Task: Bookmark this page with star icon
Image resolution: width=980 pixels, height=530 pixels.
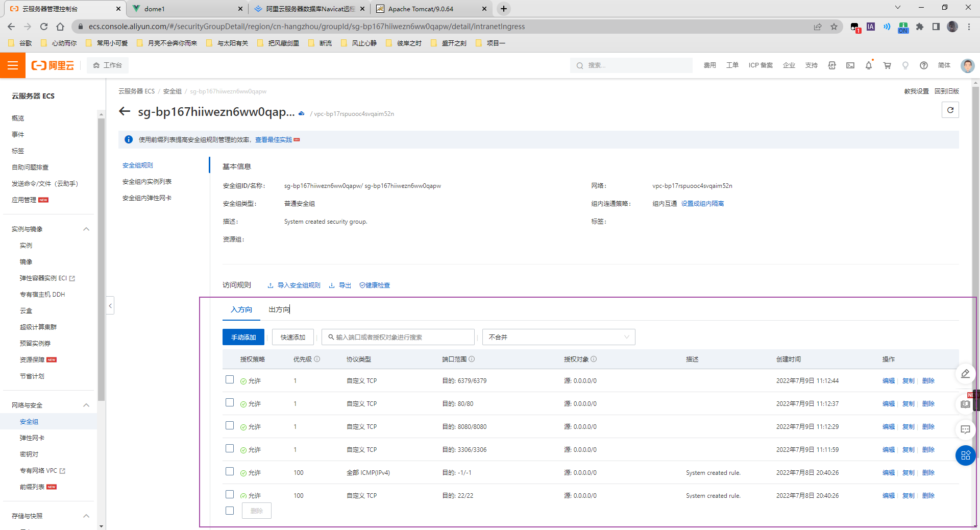Action: (834, 27)
